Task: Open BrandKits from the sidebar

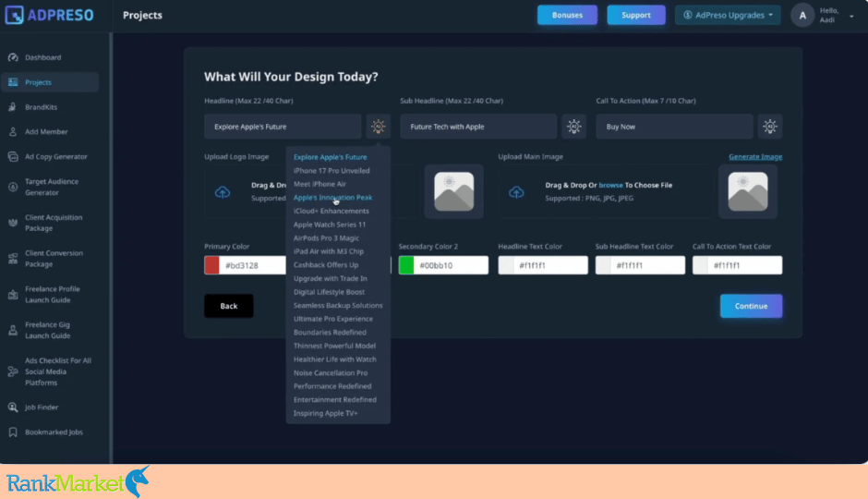Action: 41,107
